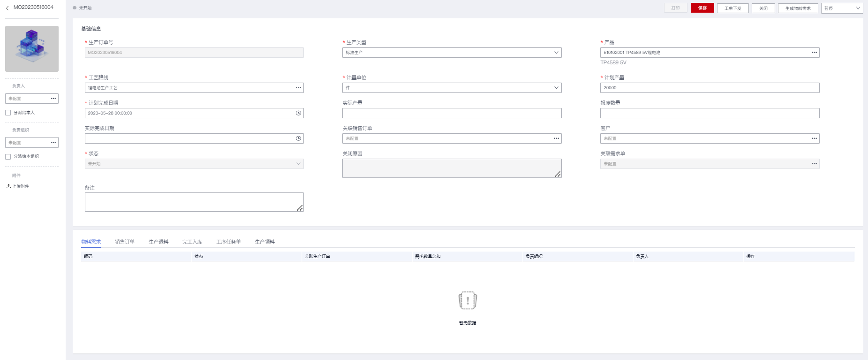Click the ellipsis icon in 负责人 field
This screenshot has height=360, width=868.
pyautogui.click(x=53, y=99)
